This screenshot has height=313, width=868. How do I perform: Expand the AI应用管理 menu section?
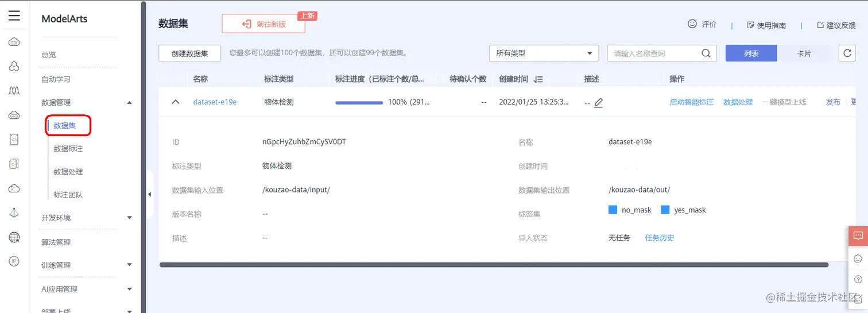click(129, 289)
